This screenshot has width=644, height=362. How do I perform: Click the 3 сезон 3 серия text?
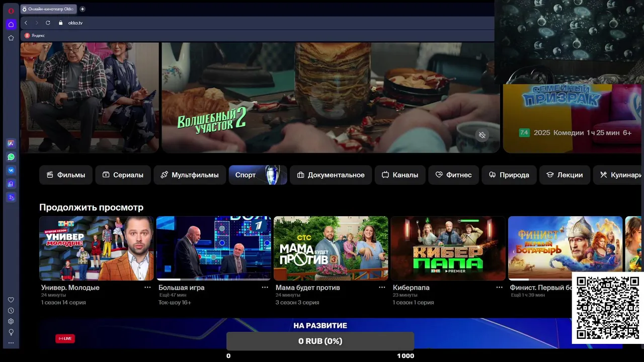[297, 303]
